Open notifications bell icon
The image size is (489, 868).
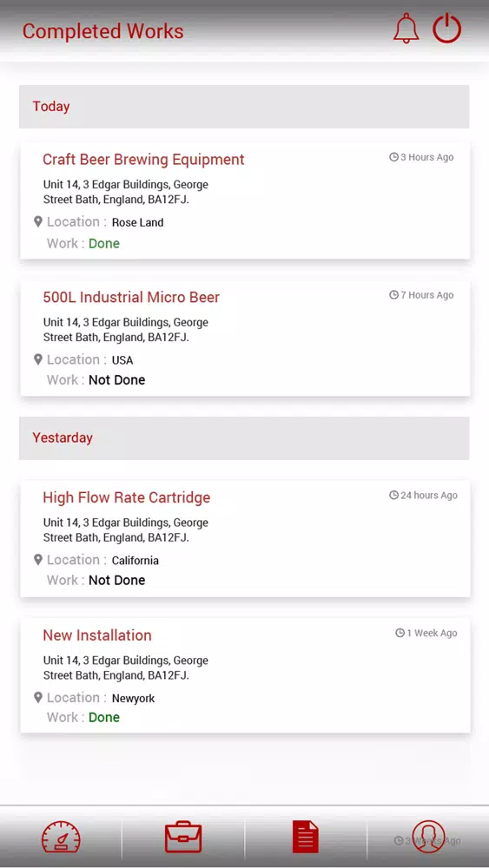click(406, 29)
